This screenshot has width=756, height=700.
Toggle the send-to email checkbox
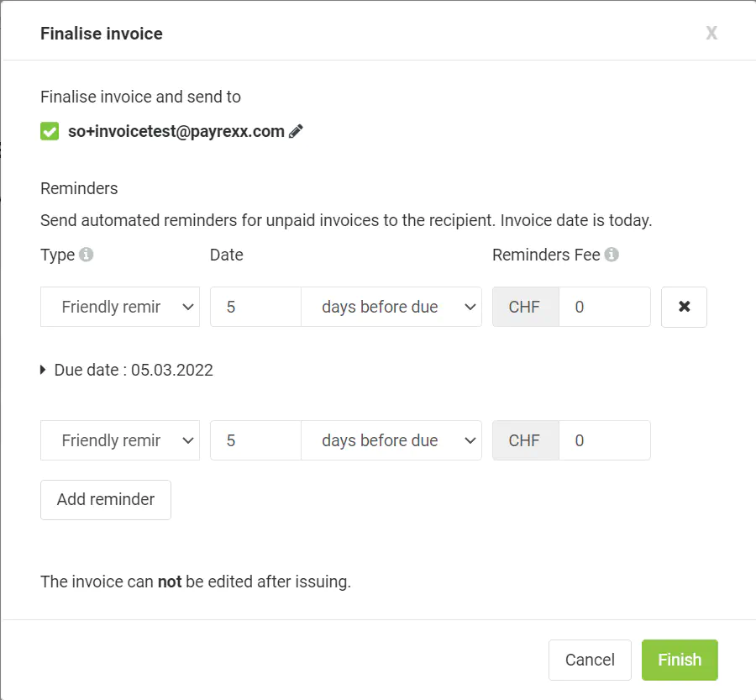pyautogui.click(x=50, y=131)
